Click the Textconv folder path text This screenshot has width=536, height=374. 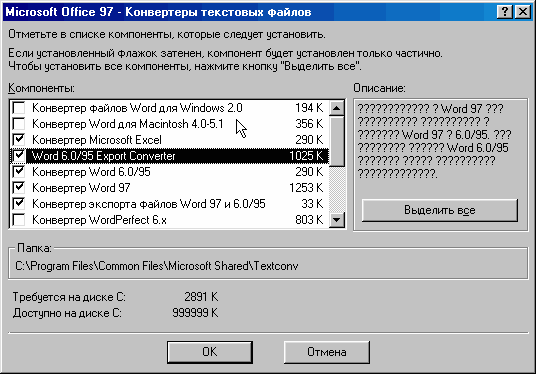click(x=157, y=266)
